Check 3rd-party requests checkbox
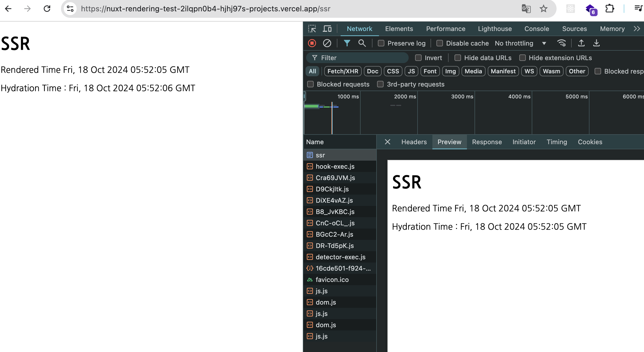 click(380, 84)
